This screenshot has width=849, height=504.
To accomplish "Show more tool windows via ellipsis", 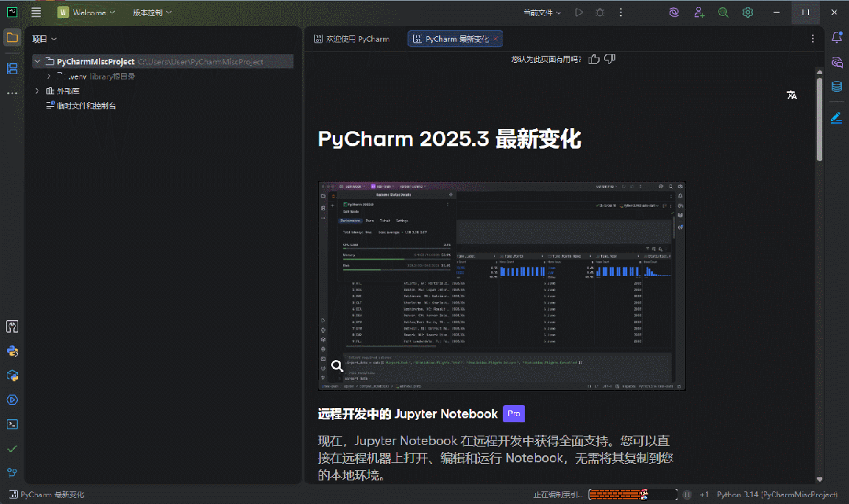I will click(12, 93).
